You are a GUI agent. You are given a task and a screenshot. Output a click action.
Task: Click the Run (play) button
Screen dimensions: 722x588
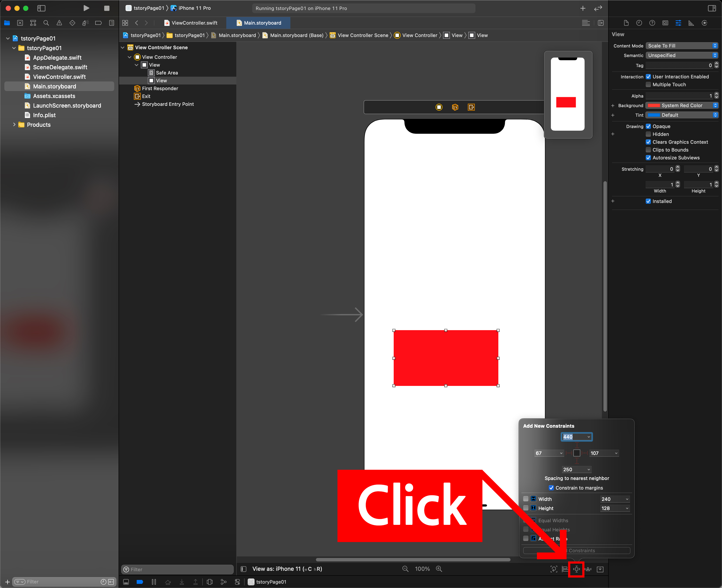[x=86, y=8]
